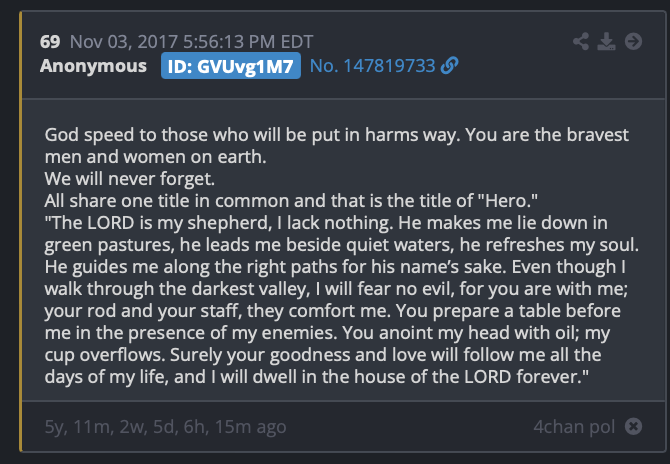Click the relative time ago text in footer
Screen dimensions: 670x464
(x=165, y=427)
